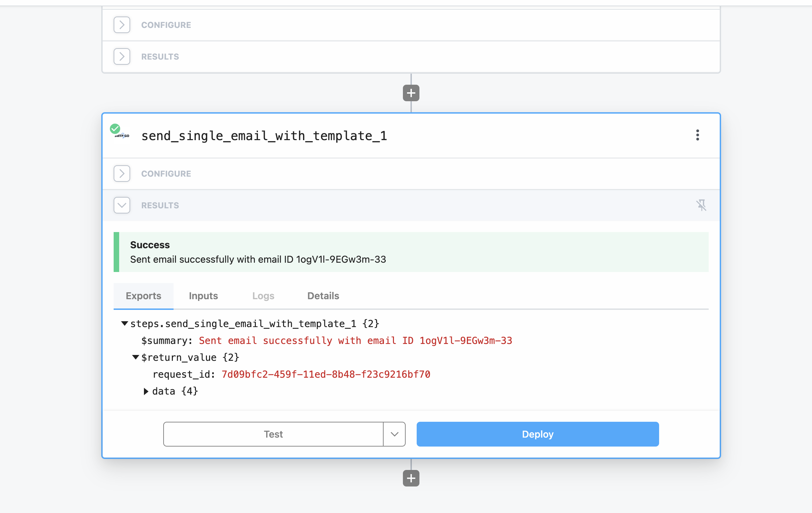Expand the data {4} tree node

146,391
